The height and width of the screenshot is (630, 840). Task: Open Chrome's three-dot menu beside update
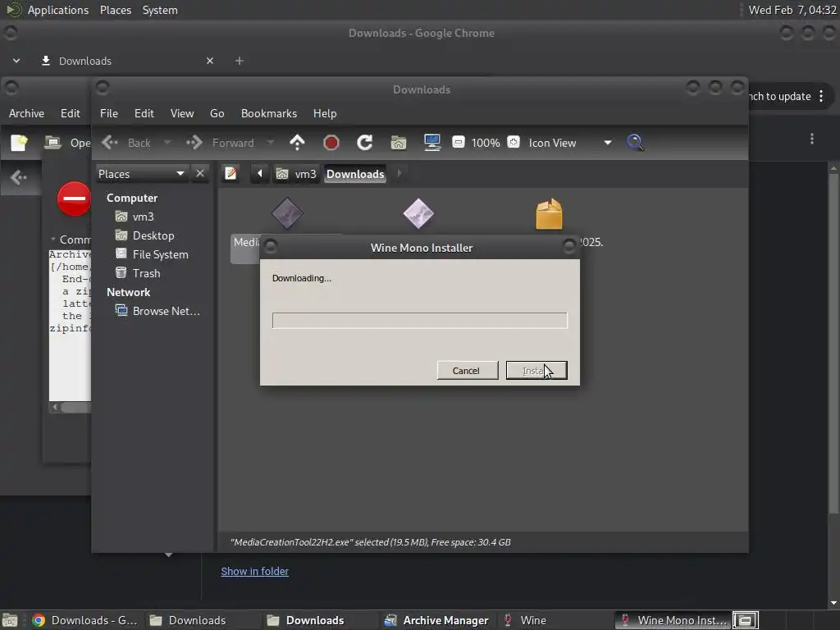821,97
